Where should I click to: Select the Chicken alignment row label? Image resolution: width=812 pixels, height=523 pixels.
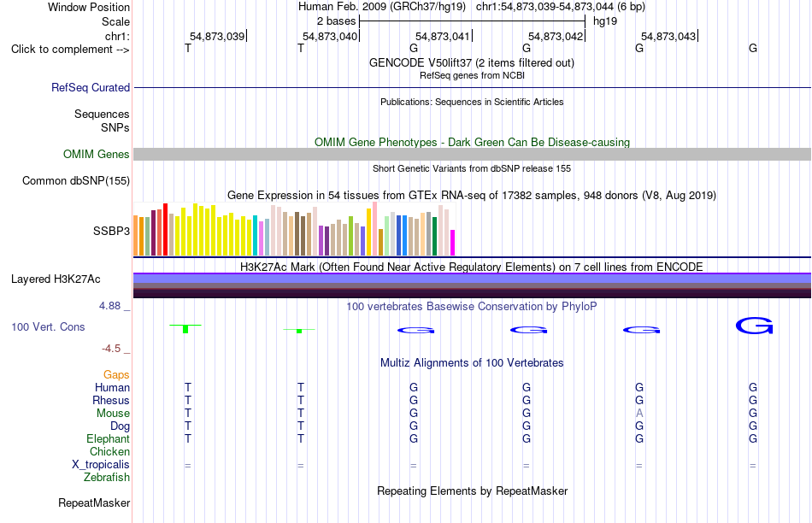tap(109, 451)
